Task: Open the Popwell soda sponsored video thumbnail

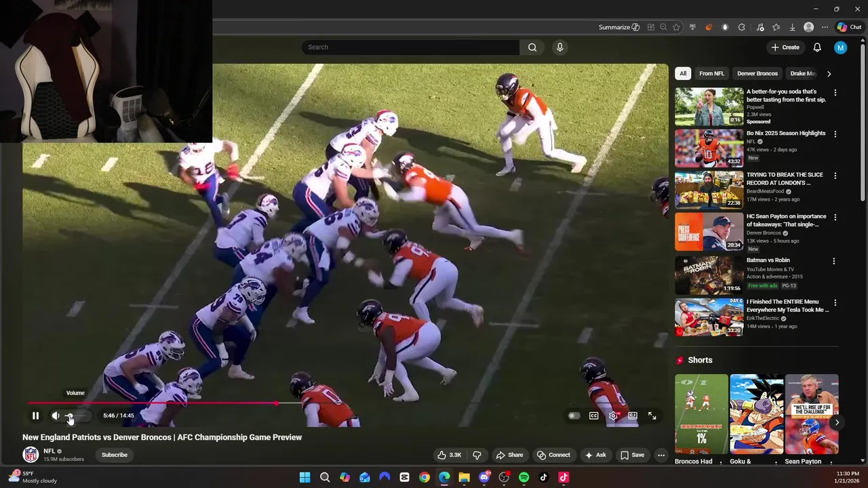Action: [709, 106]
